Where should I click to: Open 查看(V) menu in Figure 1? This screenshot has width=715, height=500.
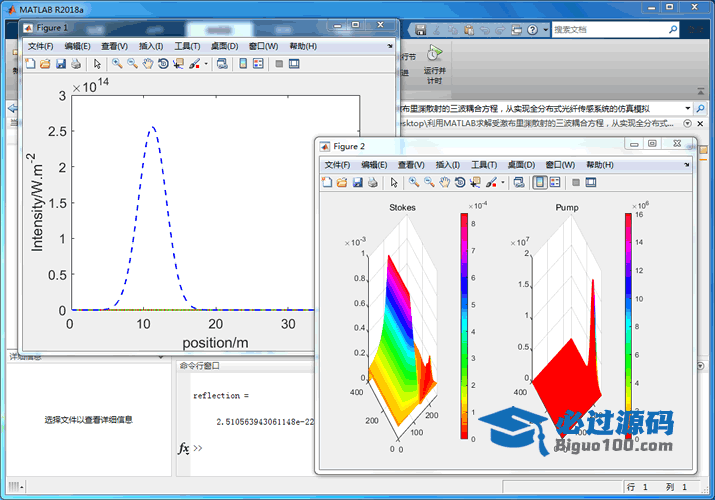(114, 46)
